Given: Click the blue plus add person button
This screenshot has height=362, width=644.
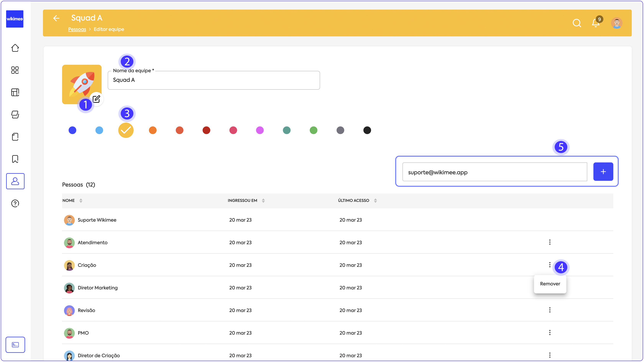Looking at the screenshot, I should [x=603, y=172].
